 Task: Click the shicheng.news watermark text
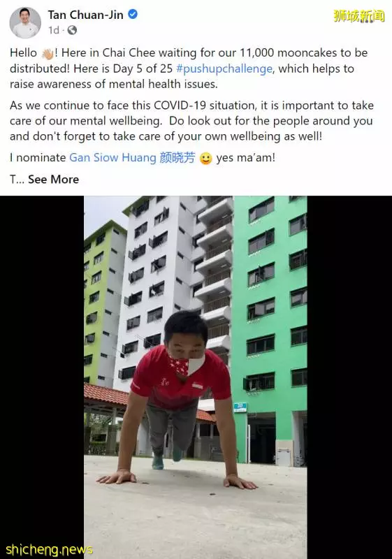pyautogui.click(x=49, y=549)
